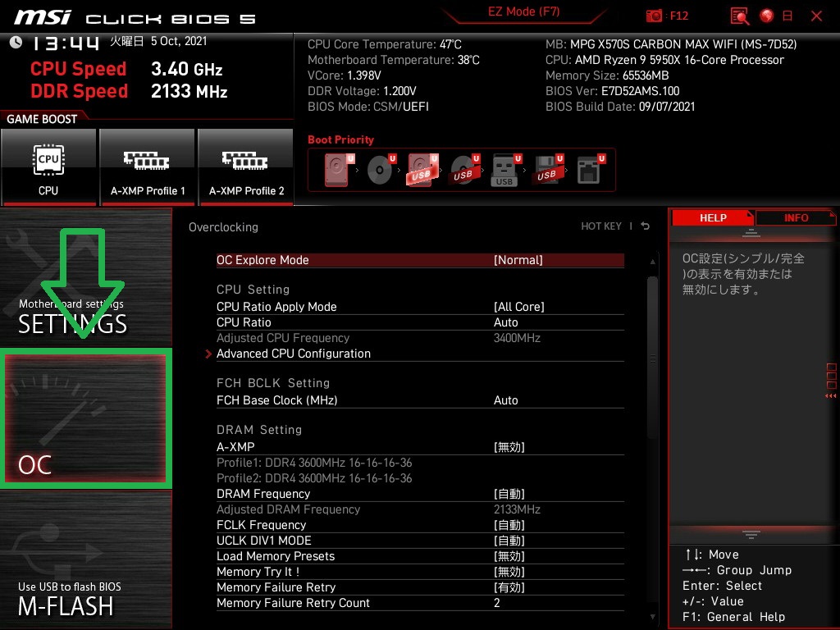Select the USB optical drive boot icon

464,170
